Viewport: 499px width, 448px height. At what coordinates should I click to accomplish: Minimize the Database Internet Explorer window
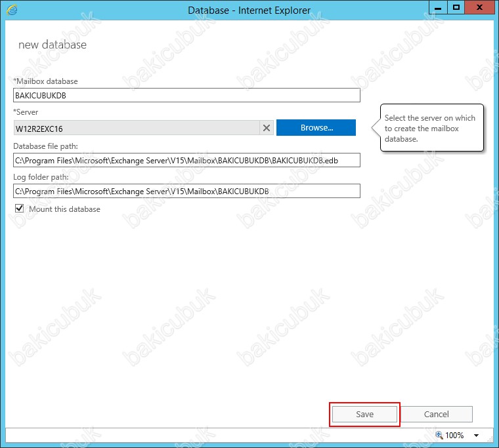point(438,8)
